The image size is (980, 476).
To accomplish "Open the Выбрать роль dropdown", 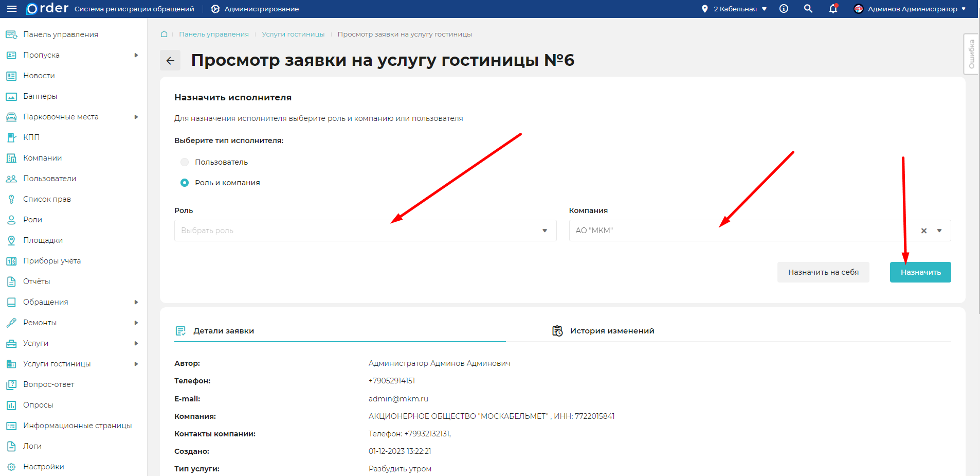I will pos(365,231).
